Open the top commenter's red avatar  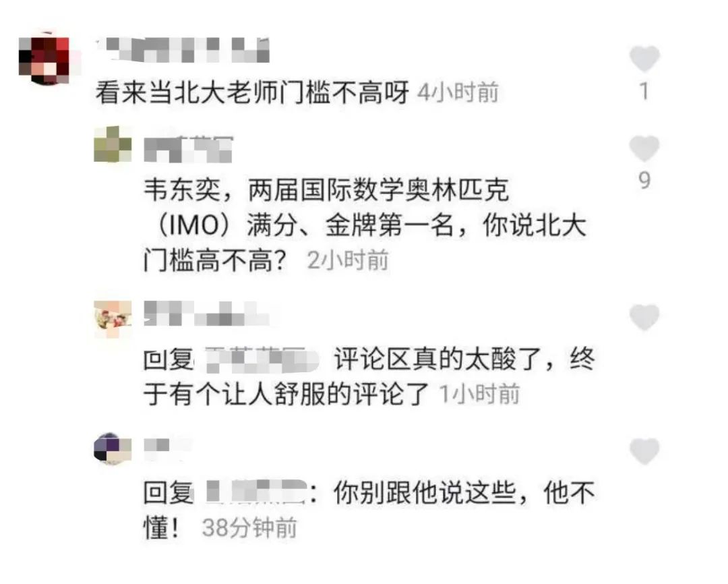[x=44, y=59]
